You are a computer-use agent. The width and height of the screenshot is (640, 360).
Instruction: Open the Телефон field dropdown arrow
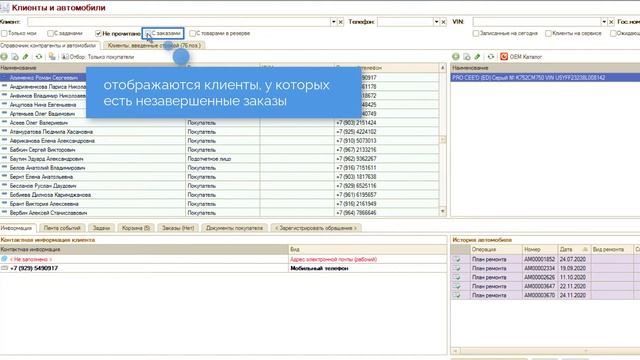tap(436, 22)
